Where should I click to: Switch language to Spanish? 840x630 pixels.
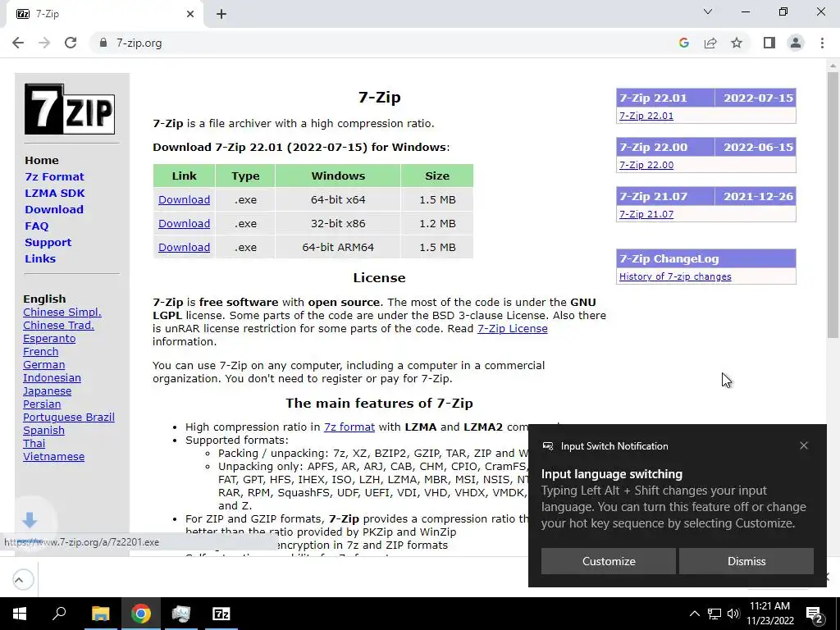tap(44, 430)
